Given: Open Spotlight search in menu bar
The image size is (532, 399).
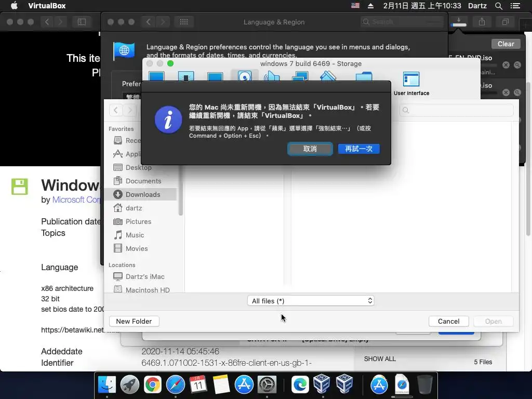Looking at the screenshot, I should pyautogui.click(x=498, y=6).
